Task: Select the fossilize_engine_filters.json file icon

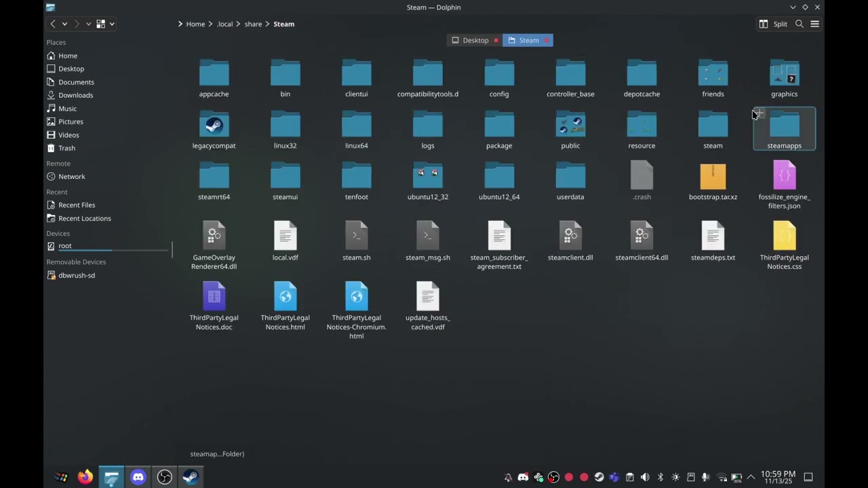Action: (784, 176)
